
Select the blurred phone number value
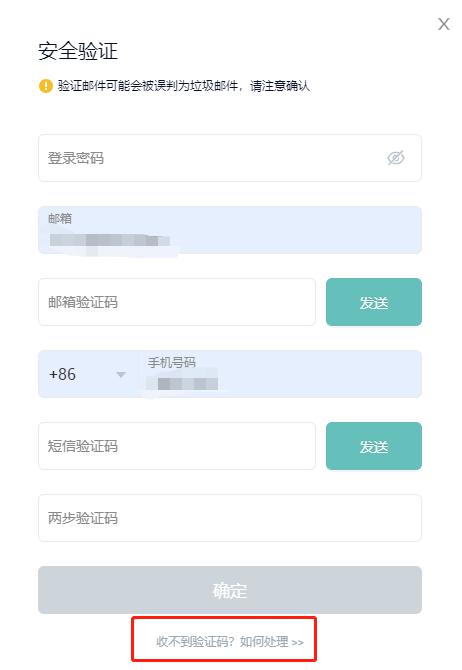(x=182, y=383)
